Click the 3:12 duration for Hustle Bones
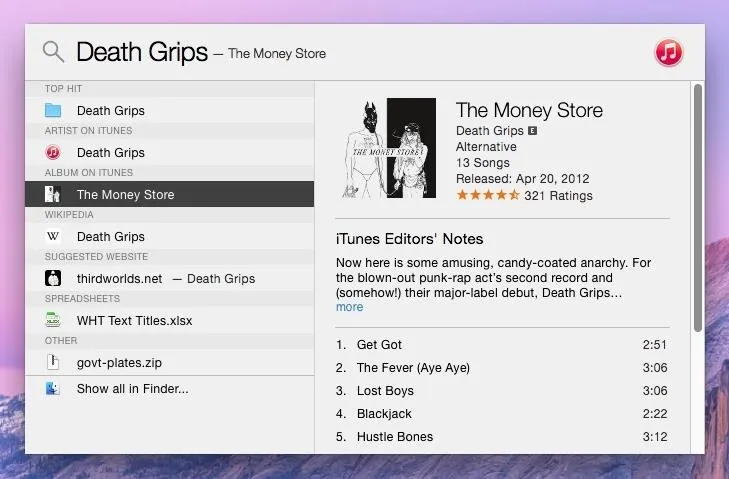Viewport: 729px width, 479px height. tap(655, 436)
